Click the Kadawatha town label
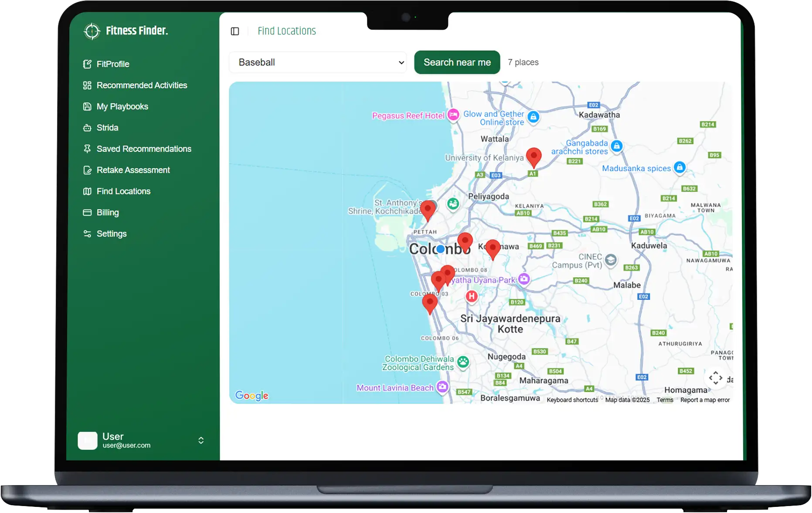 click(599, 115)
